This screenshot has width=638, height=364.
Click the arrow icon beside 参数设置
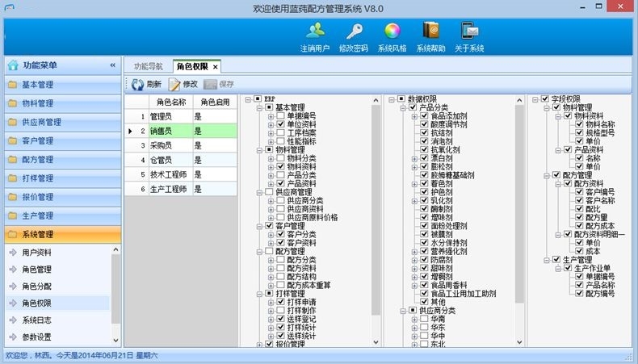13,337
